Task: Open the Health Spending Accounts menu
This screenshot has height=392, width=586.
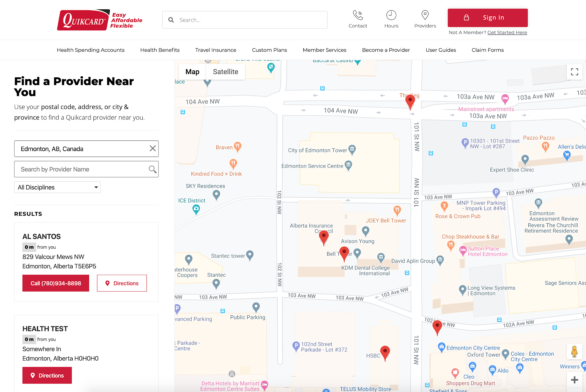Action: pyautogui.click(x=91, y=50)
